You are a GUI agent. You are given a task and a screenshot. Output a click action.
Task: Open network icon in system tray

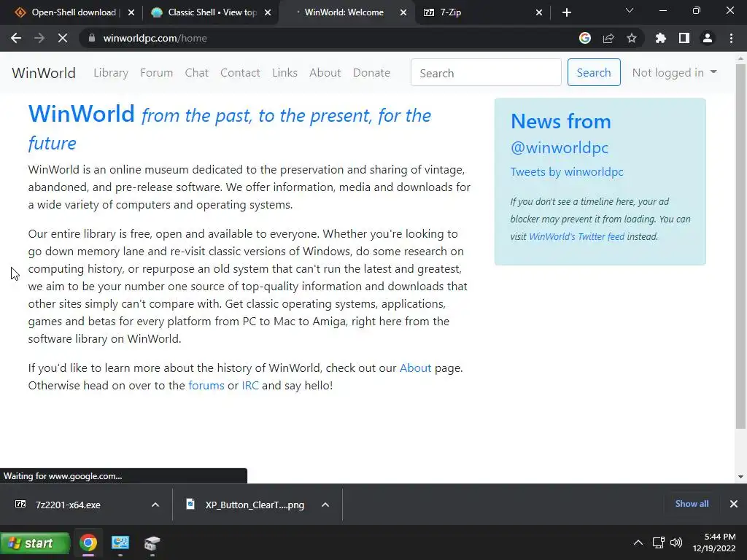point(658,542)
